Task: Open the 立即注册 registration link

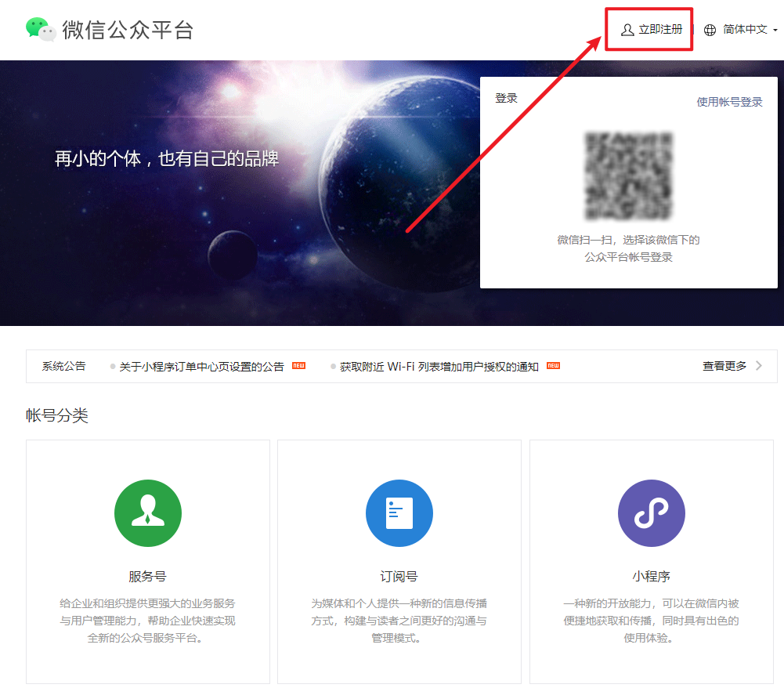Action: [660, 30]
